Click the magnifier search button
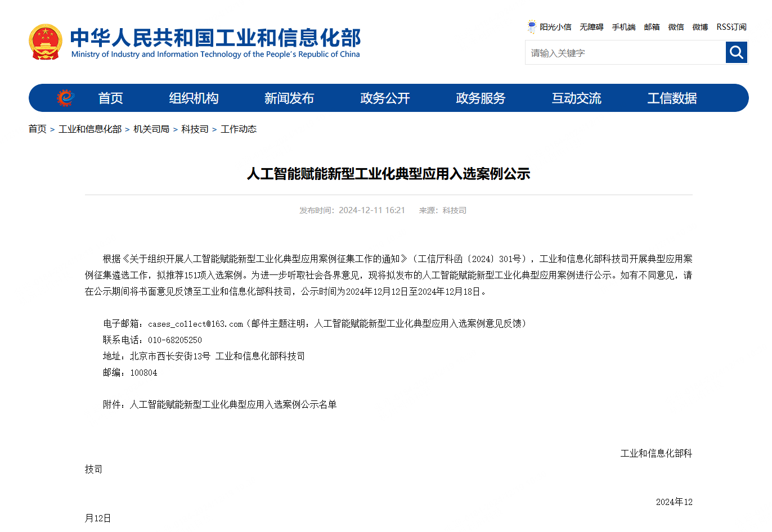Viewport: 772px width, 532px height. coord(736,53)
